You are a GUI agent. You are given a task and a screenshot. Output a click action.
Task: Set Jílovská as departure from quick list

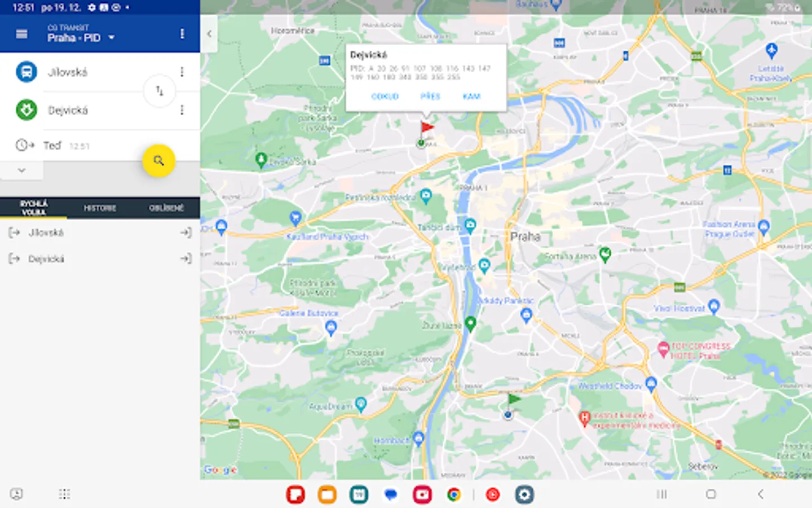[14, 233]
